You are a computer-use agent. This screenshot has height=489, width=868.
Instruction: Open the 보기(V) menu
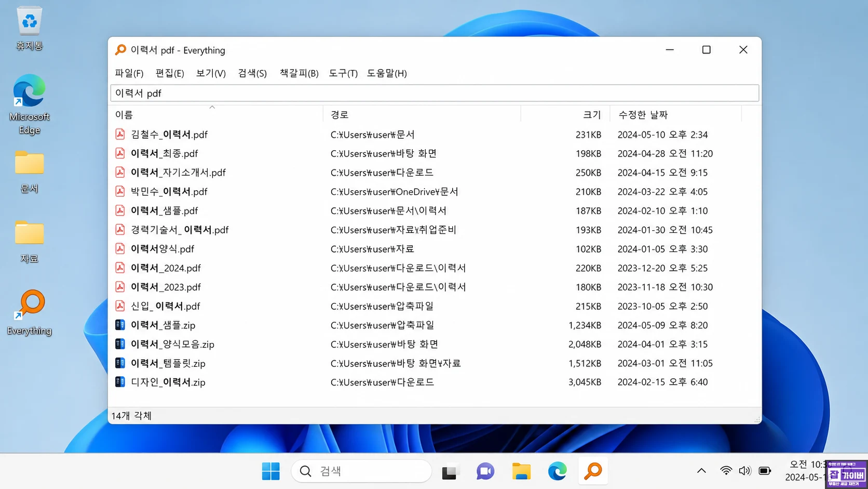click(x=211, y=73)
